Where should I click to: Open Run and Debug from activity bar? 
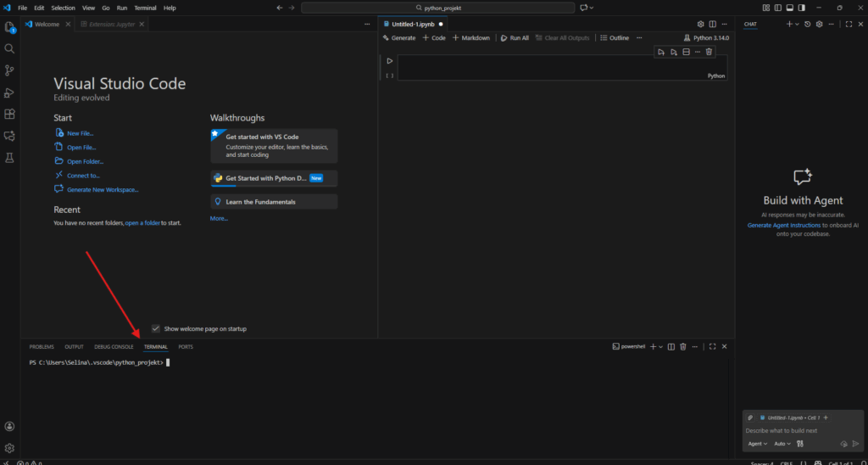[x=9, y=92]
